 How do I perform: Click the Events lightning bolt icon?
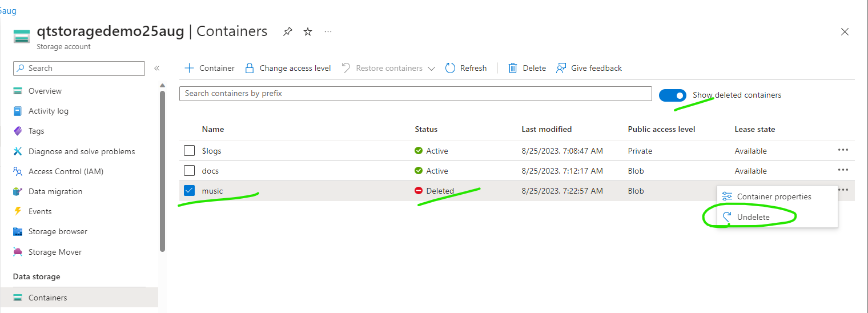tap(18, 211)
